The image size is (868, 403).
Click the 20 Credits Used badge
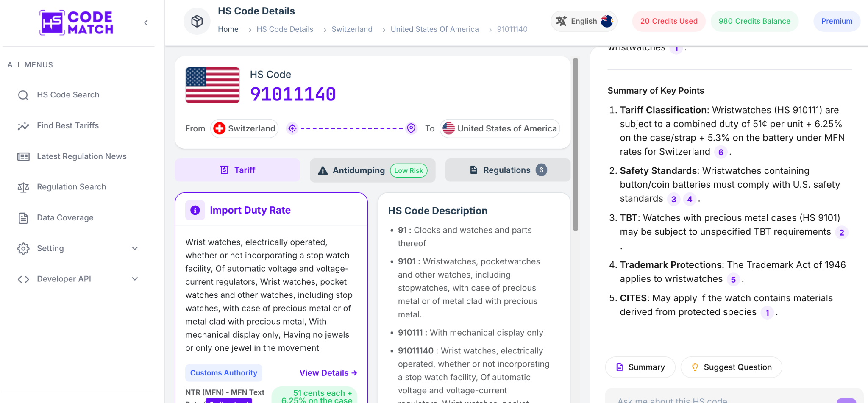669,21
